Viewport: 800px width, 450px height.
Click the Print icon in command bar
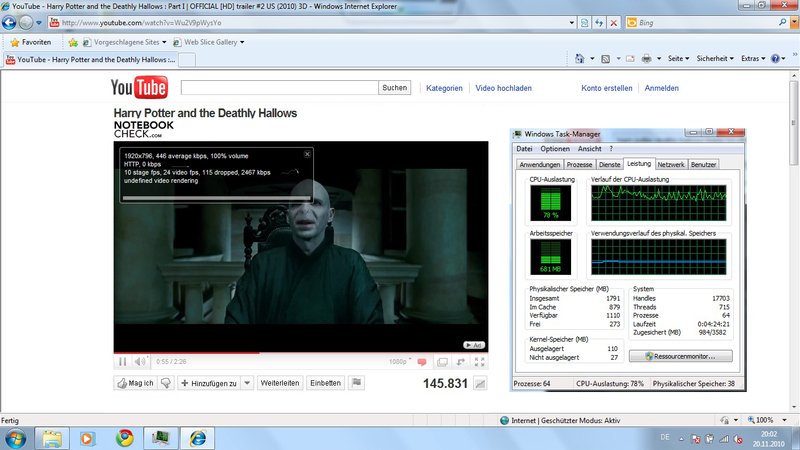[646, 59]
